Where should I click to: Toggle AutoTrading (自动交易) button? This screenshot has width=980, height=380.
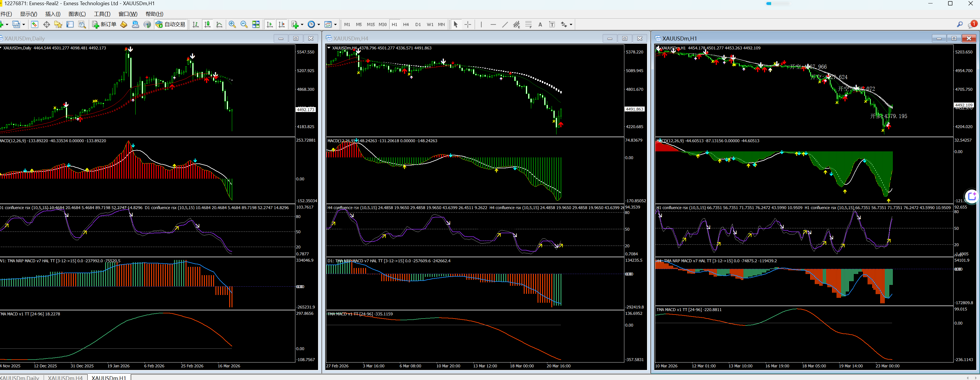click(170, 24)
